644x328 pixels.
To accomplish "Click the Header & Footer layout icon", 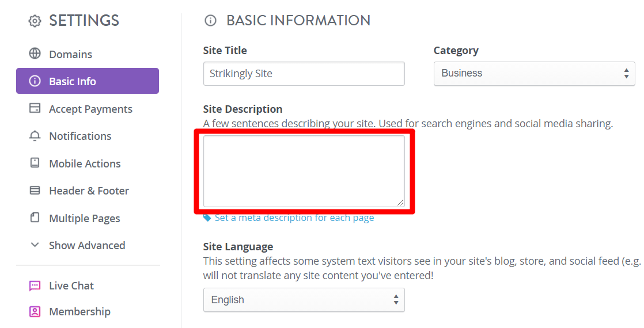I will click(x=35, y=190).
